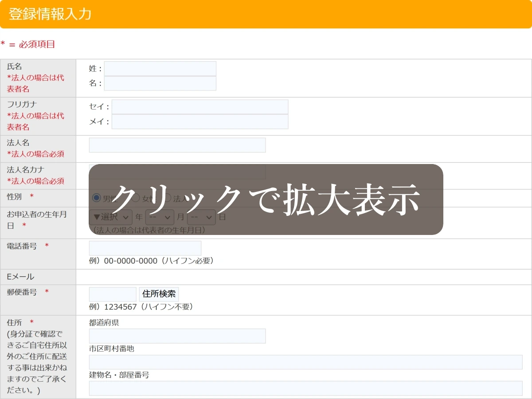Image resolution: width=532 pixels, height=399 pixels.
Task: Select the 男性 radio button
Action: (x=96, y=198)
